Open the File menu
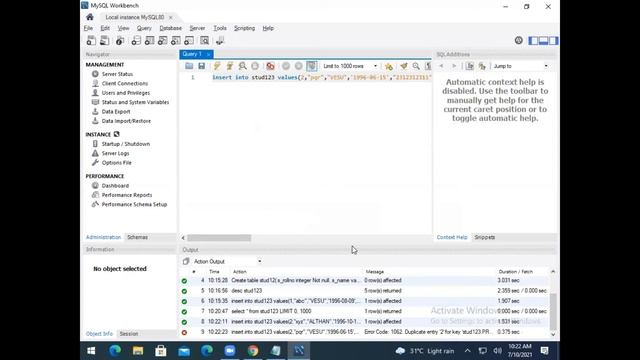 coord(88,28)
